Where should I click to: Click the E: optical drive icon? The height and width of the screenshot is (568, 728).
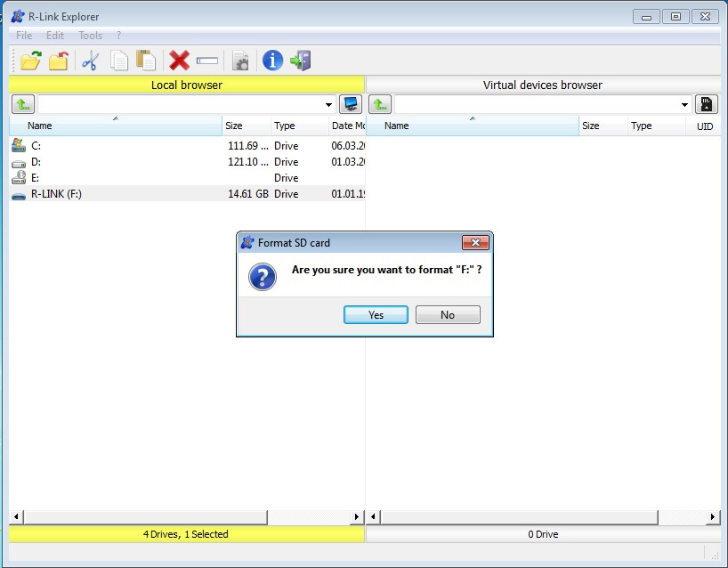[x=19, y=177]
